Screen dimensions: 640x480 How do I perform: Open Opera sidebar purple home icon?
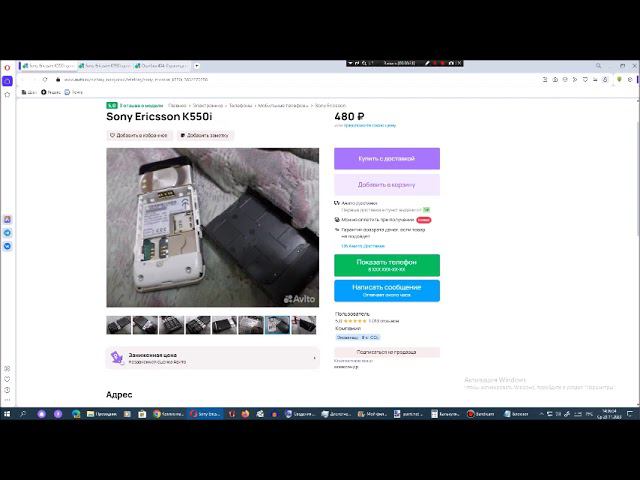point(7,81)
